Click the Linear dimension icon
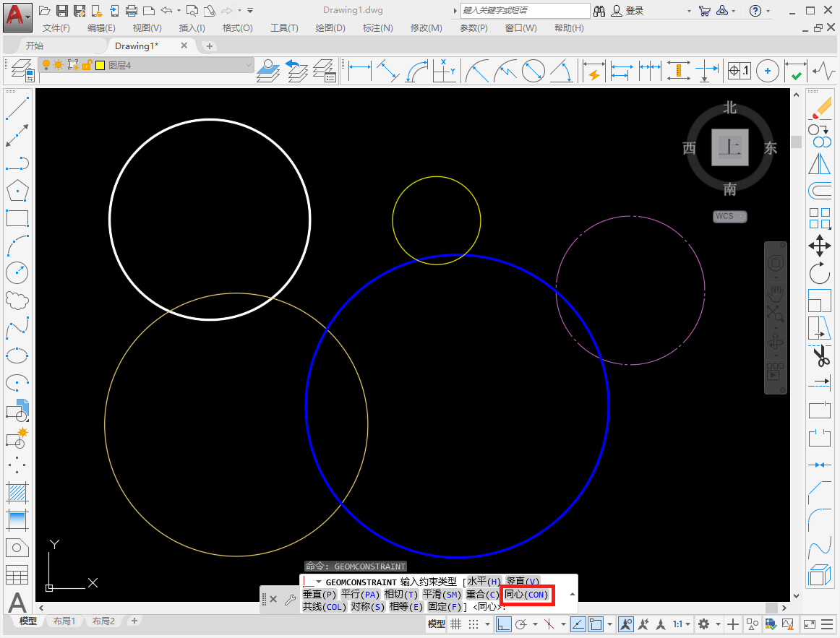 [x=359, y=71]
